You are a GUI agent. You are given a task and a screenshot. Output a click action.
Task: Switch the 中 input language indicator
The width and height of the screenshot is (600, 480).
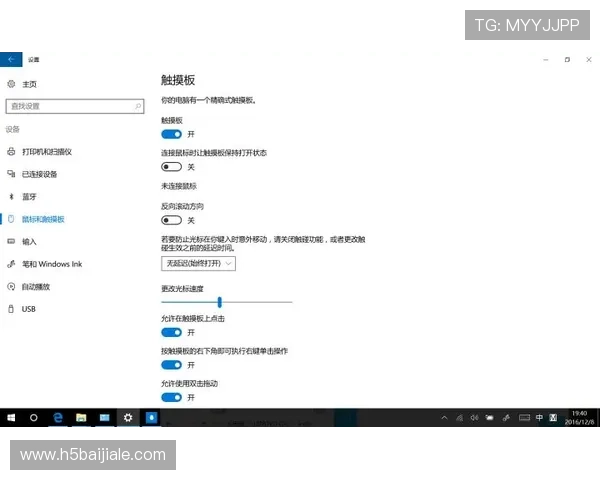click(539, 418)
